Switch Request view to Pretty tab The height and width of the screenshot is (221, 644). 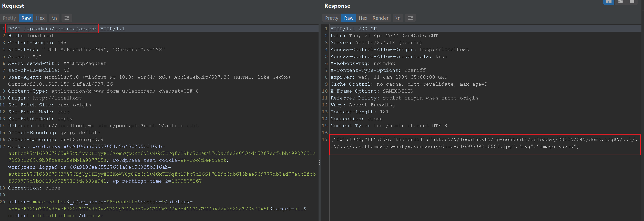pyautogui.click(x=9, y=18)
